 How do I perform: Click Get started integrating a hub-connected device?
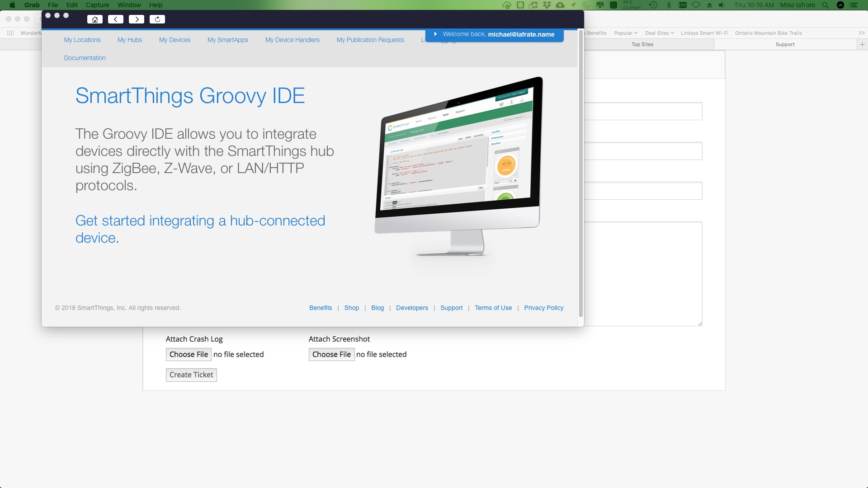coord(200,229)
